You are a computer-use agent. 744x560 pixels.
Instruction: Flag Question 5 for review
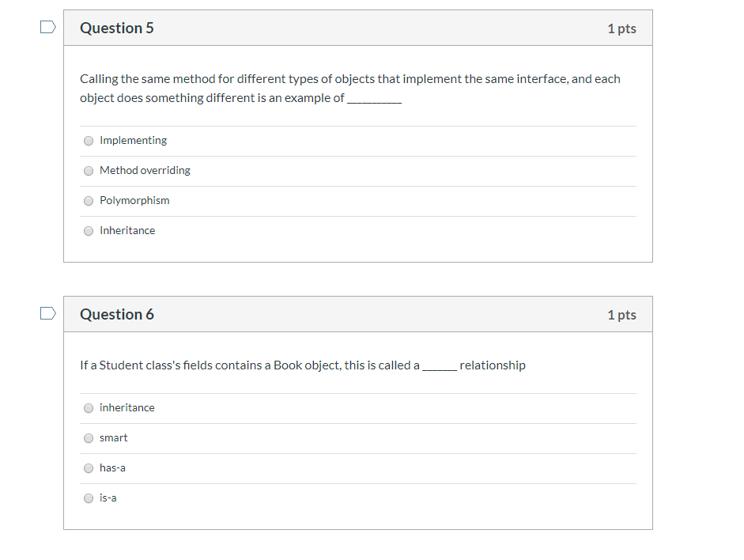coord(48,27)
